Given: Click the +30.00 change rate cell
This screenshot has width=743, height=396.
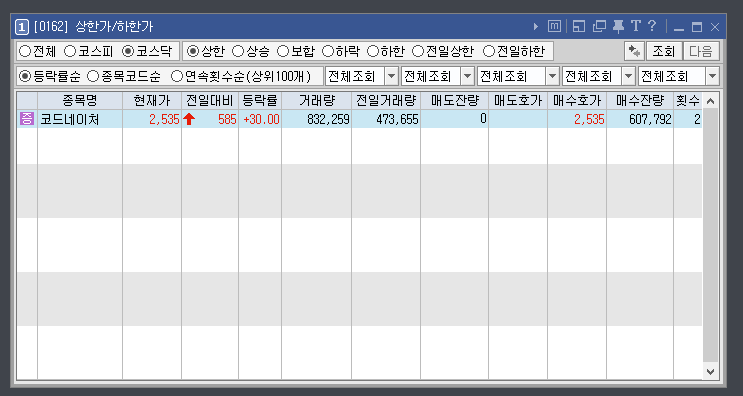Looking at the screenshot, I should pyautogui.click(x=261, y=119).
